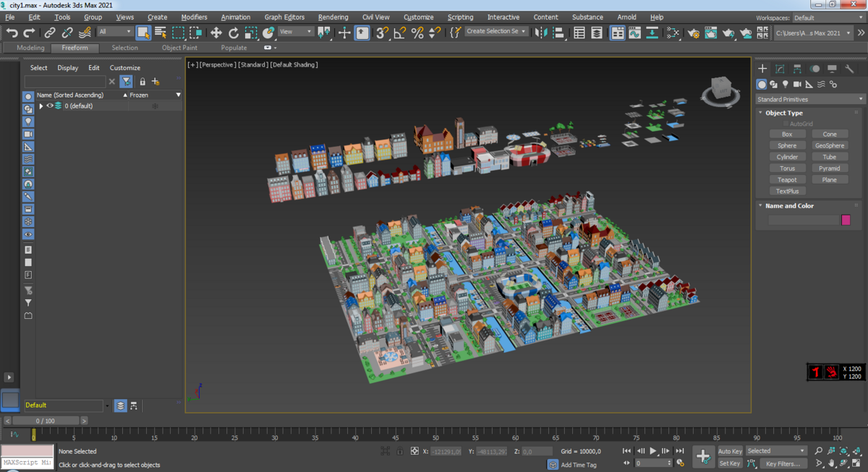Open the Workspaces Default dropdown

click(829, 17)
